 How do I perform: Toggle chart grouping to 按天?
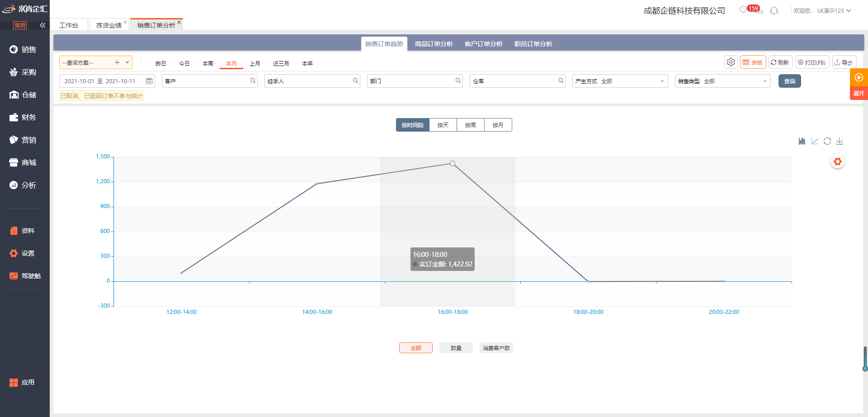click(x=443, y=125)
